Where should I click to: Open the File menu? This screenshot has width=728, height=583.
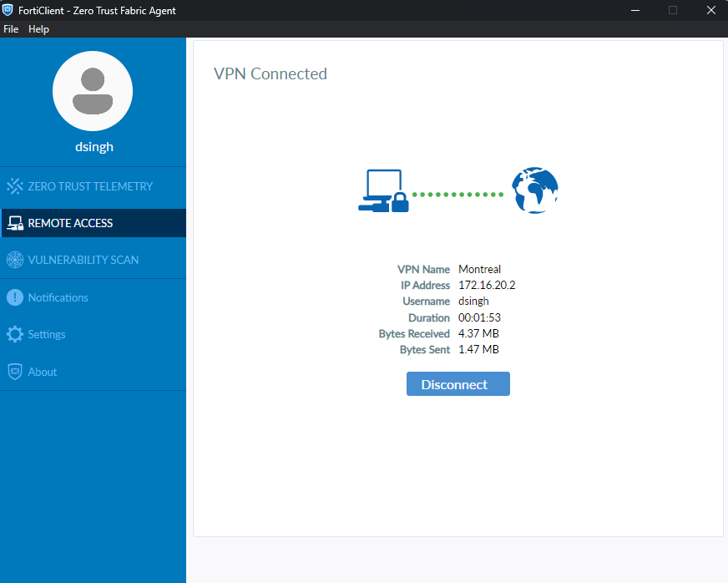pyautogui.click(x=11, y=29)
